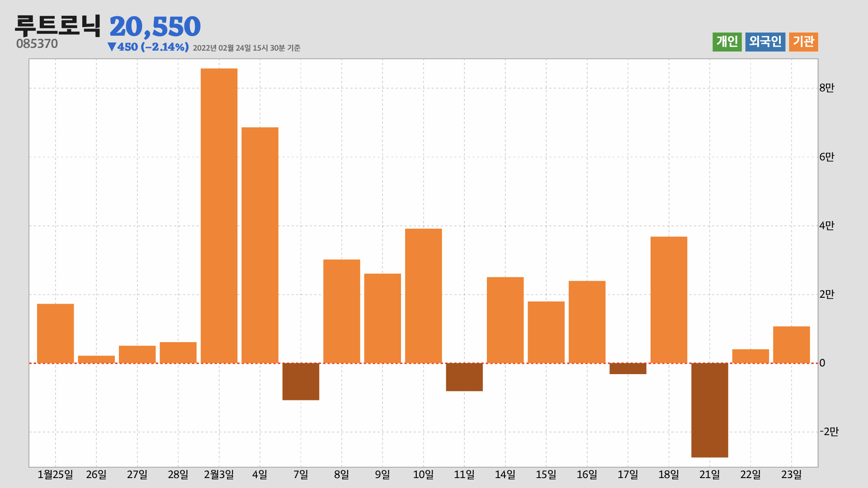Click the 1월25일 x-axis date label
868x488 pixels.
[x=55, y=475]
